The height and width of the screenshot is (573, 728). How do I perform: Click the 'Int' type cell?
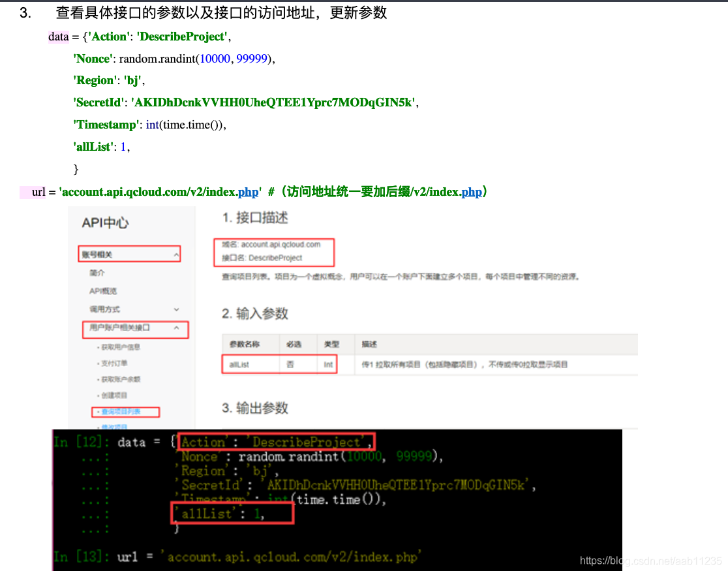pos(328,365)
